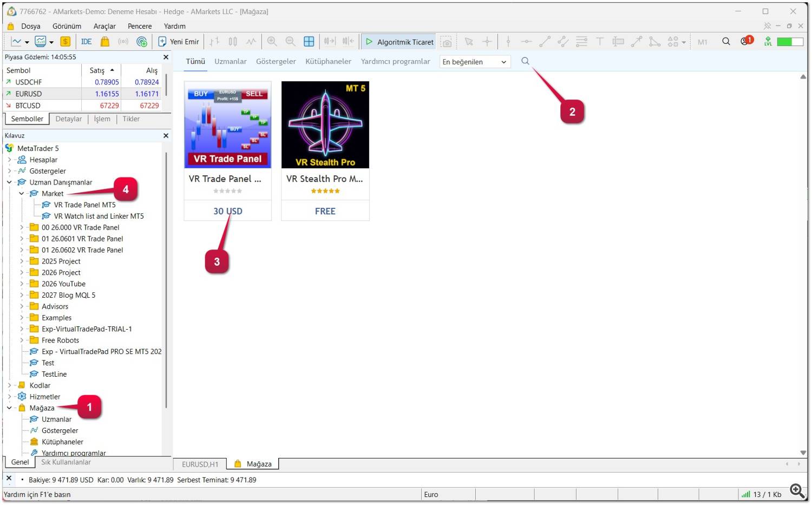Switch to Yardımcı programlar store tab
The image size is (812, 505).
[396, 62]
